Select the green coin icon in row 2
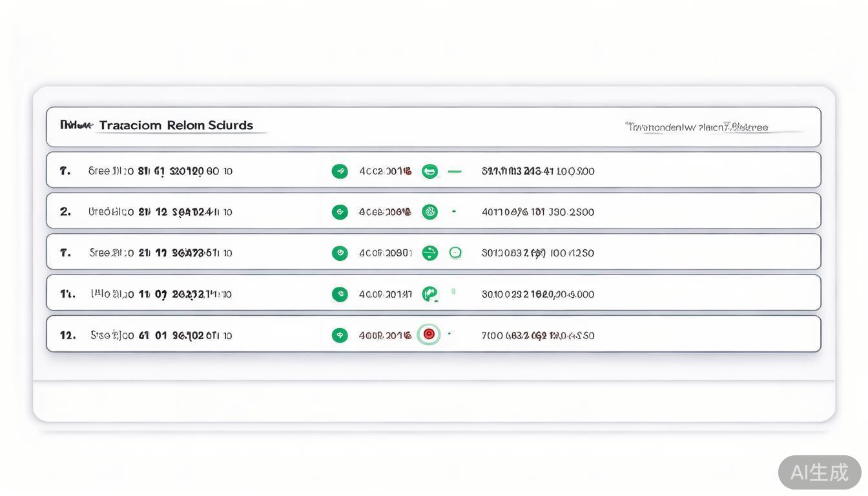The width and height of the screenshot is (868, 496). (429, 211)
